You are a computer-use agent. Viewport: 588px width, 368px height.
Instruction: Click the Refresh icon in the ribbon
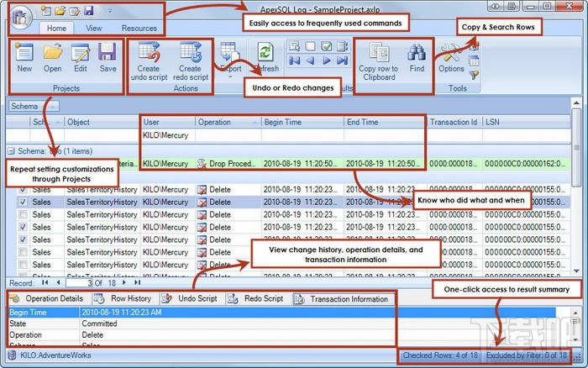265,53
